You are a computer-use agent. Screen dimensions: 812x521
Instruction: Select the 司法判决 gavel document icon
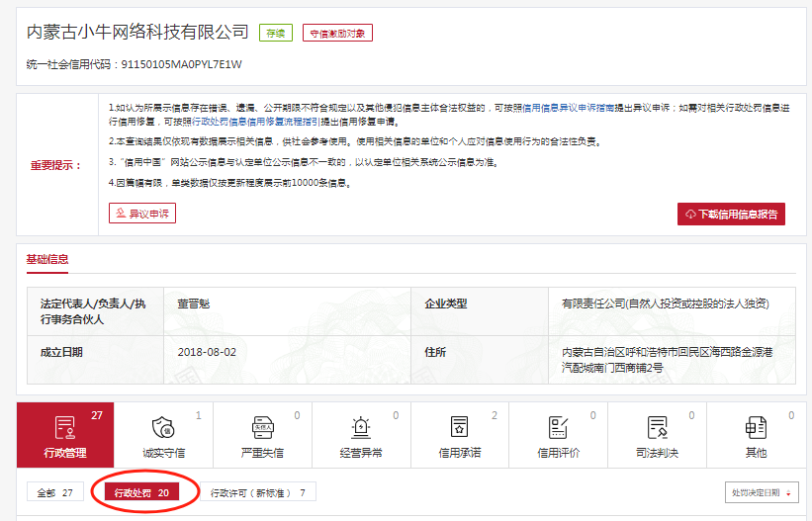pos(657,428)
